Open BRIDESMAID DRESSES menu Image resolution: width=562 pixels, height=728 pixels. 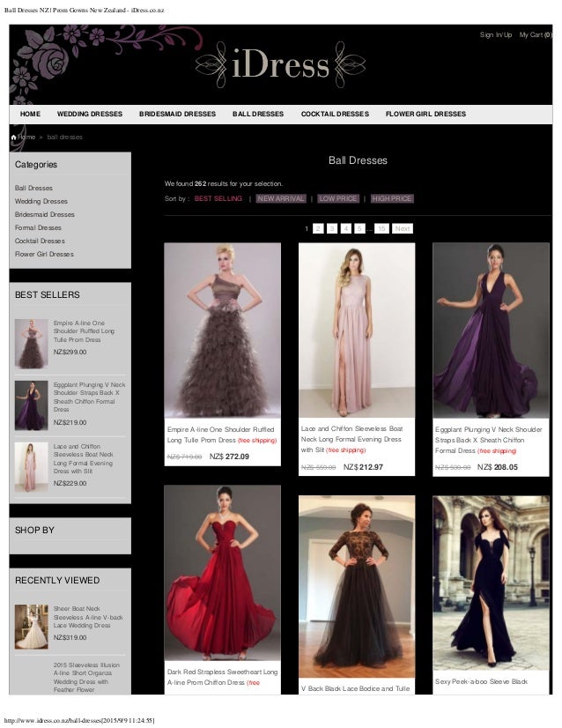pos(177,114)
